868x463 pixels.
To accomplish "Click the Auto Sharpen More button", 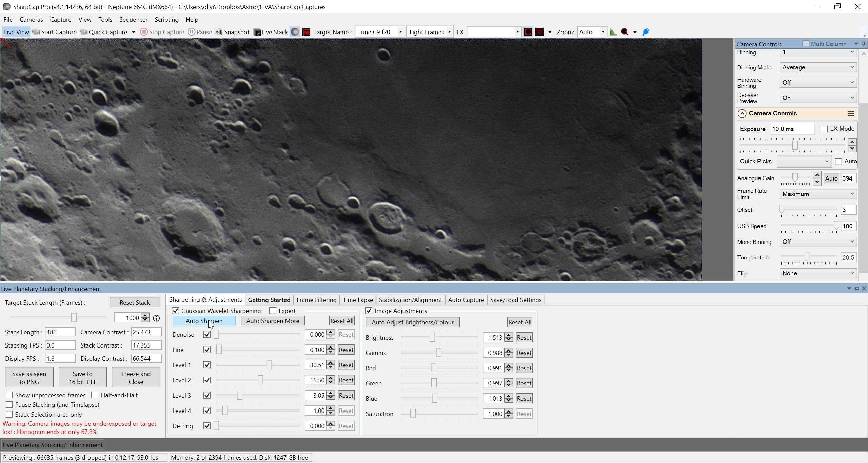I will pyautogui.click(x=273, y=321).
